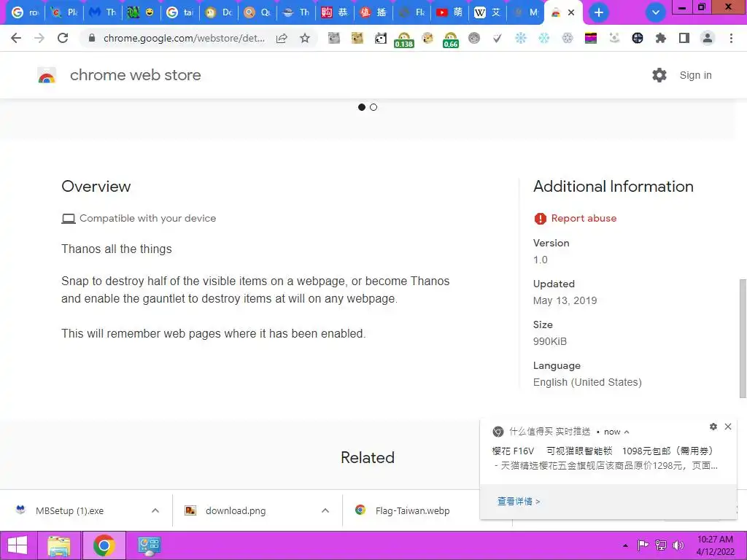Open the Windows Start menu
747x560 pixels.
[x=18, y=545]
